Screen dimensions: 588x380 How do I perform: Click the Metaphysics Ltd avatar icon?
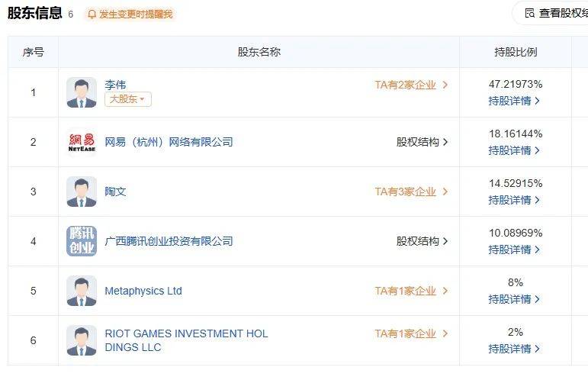pos(82,291)
